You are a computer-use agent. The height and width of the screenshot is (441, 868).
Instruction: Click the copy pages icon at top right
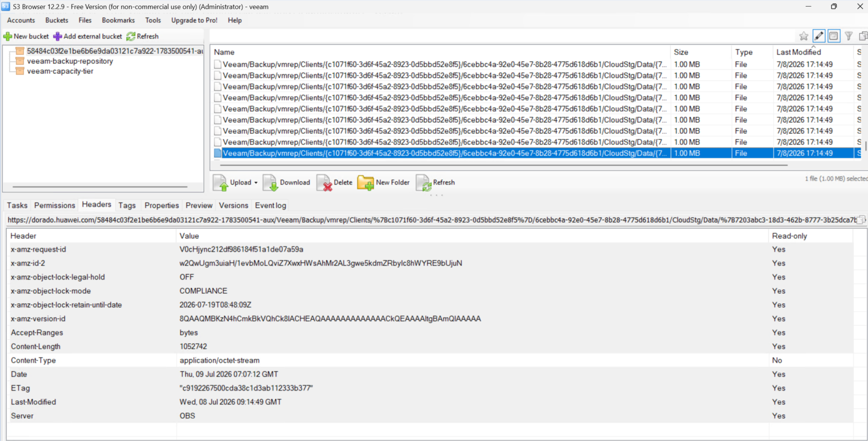[863, 36]
